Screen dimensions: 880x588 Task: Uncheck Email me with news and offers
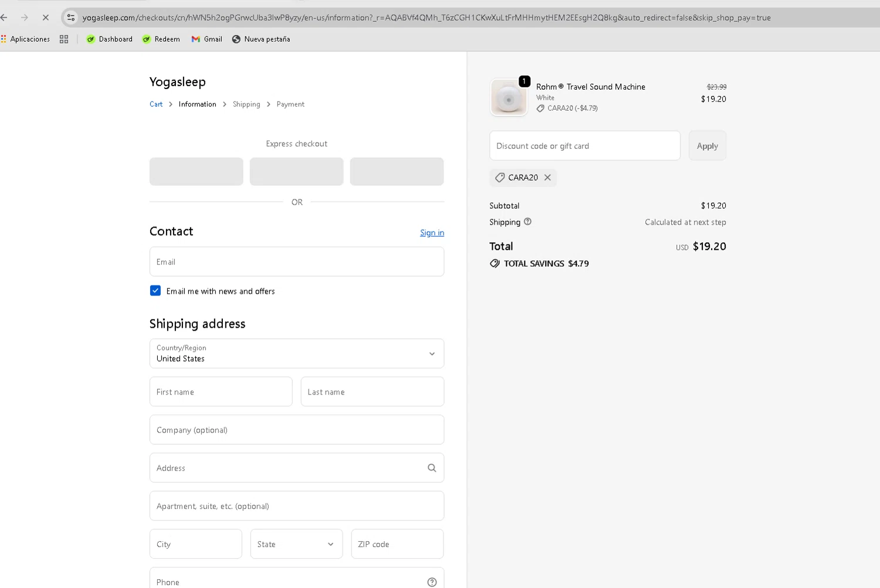click(x=155, y=291)
